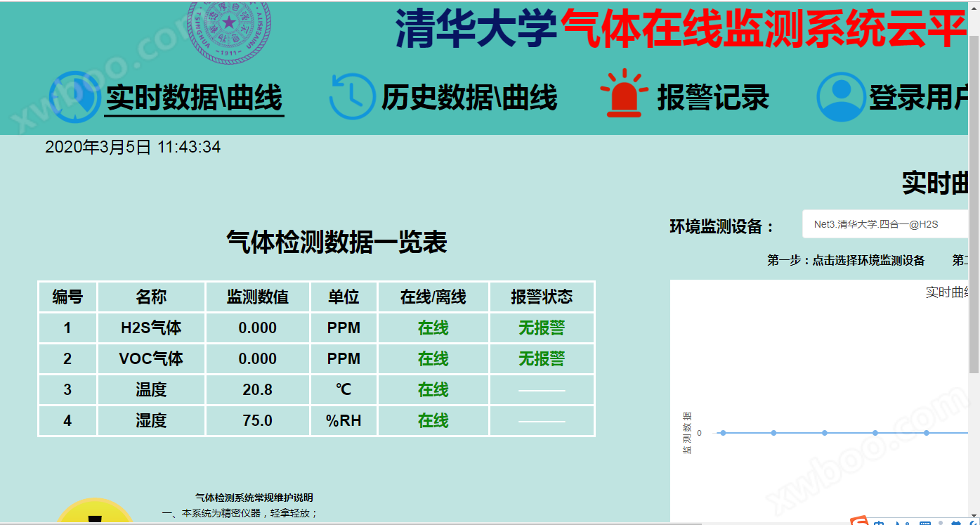The image size is (980, 525).
Task: Click the PPM unit in H2S气体 row
Action: [344, 328]
